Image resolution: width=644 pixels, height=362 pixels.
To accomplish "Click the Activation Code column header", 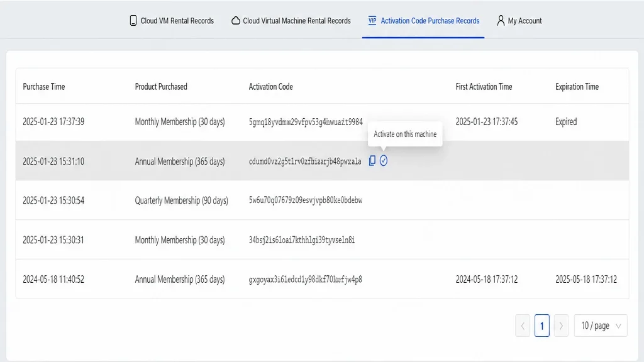I will click(270, 87).
